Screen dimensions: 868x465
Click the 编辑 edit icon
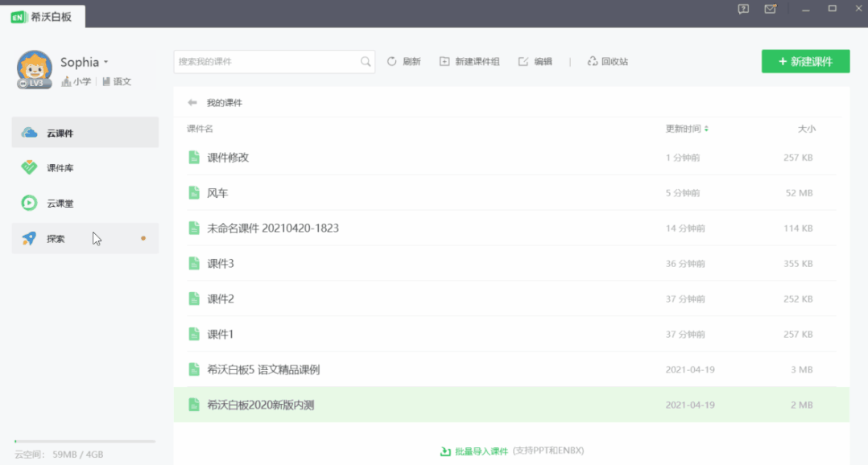point(523,62)
